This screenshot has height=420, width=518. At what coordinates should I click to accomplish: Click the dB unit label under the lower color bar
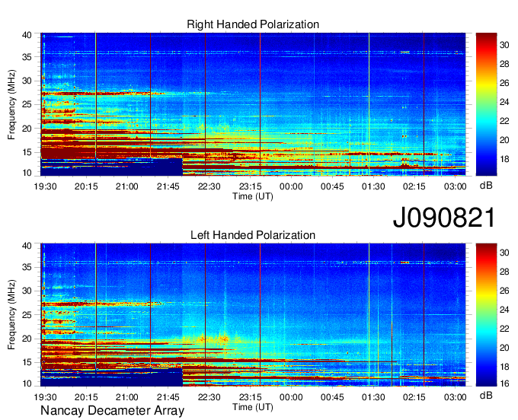pos(486,395)
